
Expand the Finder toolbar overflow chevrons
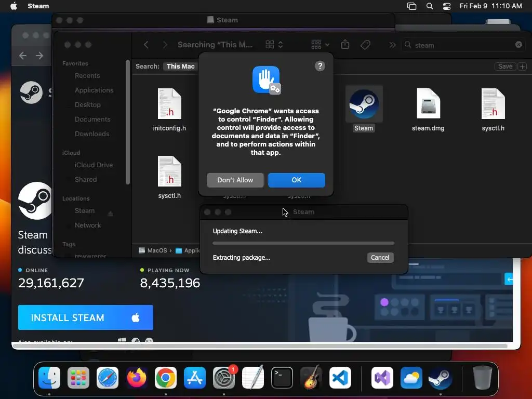(392, 45)
